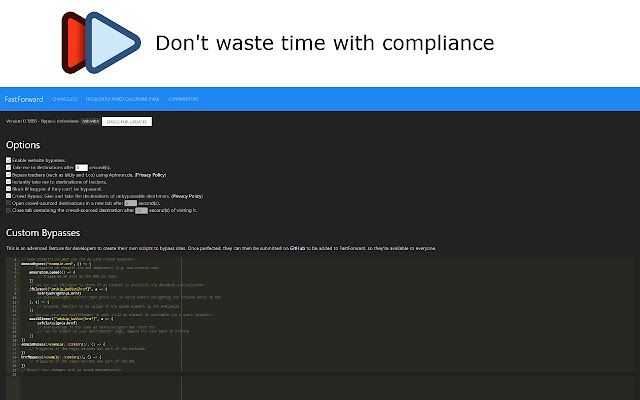Toggle Enable website bypasses checkbox
The image size is (640, 400).
[9, 160]
